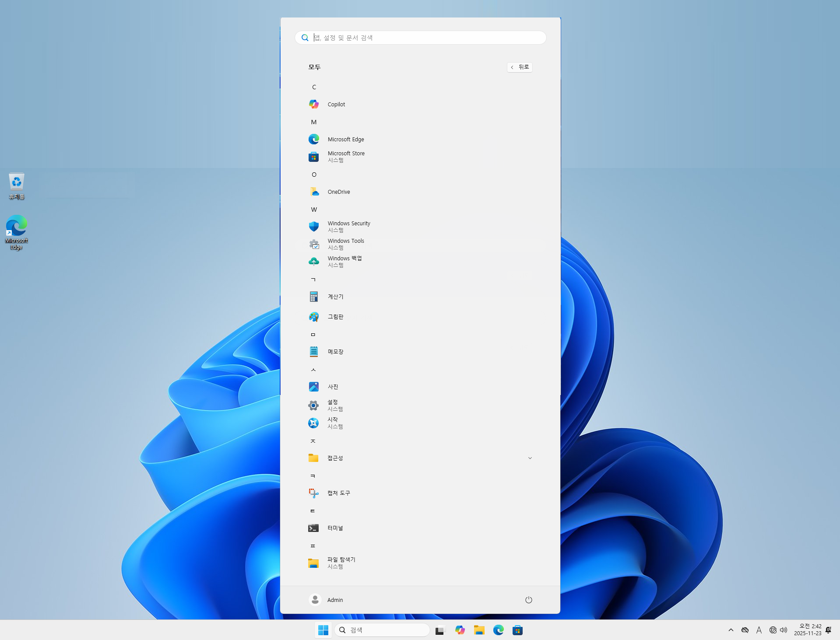Open 시작 get started app
This screenshot has height=640, width=840.
click(x=420, y=423)
